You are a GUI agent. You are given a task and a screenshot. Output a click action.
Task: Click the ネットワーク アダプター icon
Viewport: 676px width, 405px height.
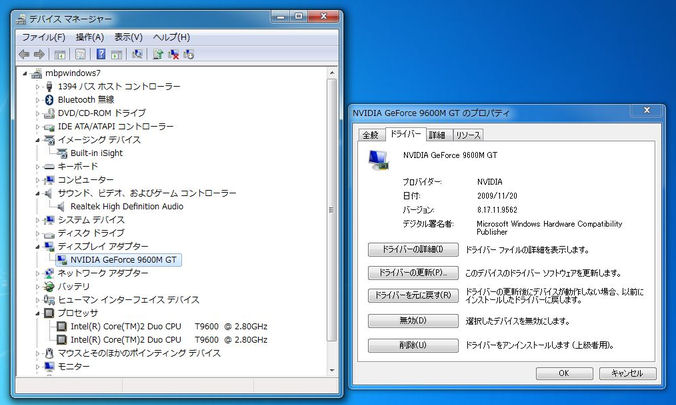pos(49,273)
